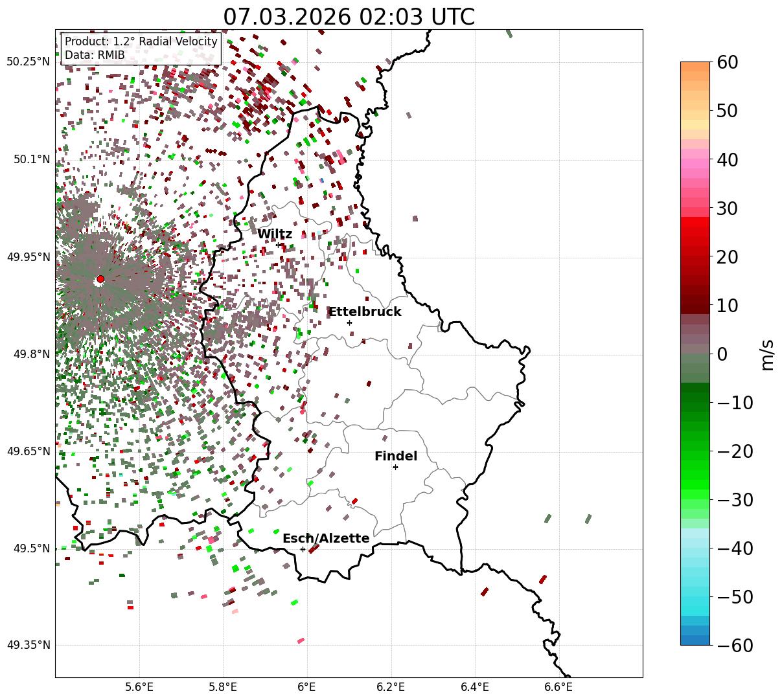Click the −60 tick label on colorbar
The width and height of the screenshot is (782, 700).
(735, 646)
